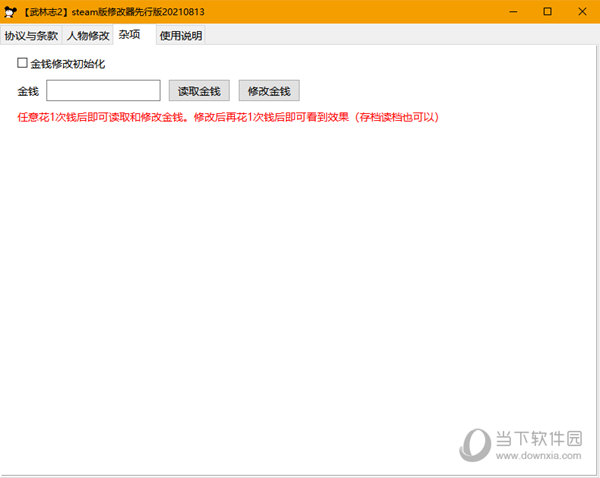This screenshot has height=478, width=600.
Task: Click the 读取金钱 button
Action: click(x=199, y=91)
